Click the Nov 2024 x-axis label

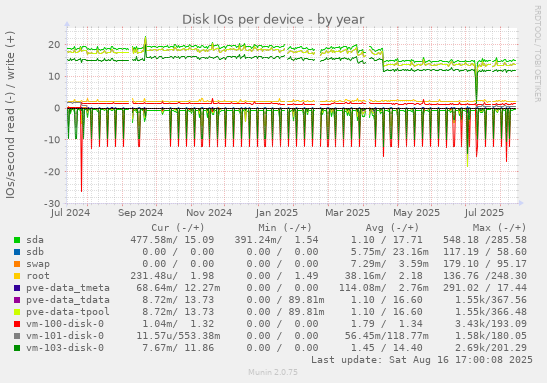pyautogui.click(x=209, y=213)
